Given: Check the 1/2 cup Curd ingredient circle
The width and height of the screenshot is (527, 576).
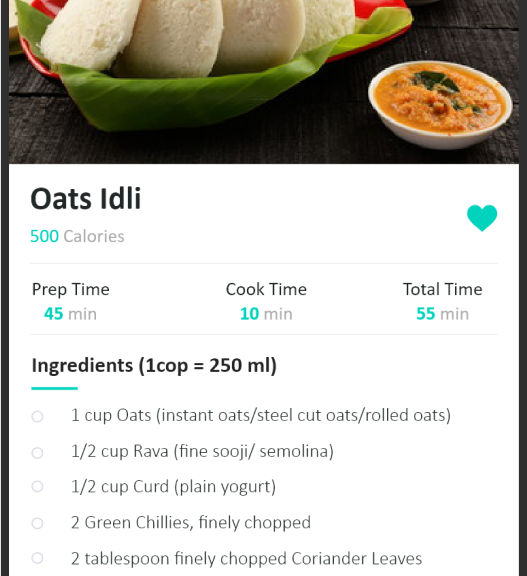Looking at the screenshot, I should (37, 486).
